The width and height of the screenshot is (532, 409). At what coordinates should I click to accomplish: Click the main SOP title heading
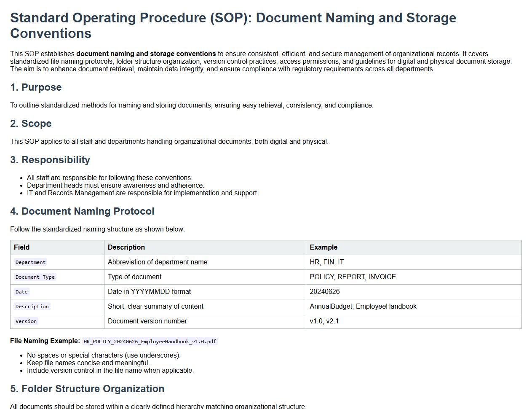233,25
